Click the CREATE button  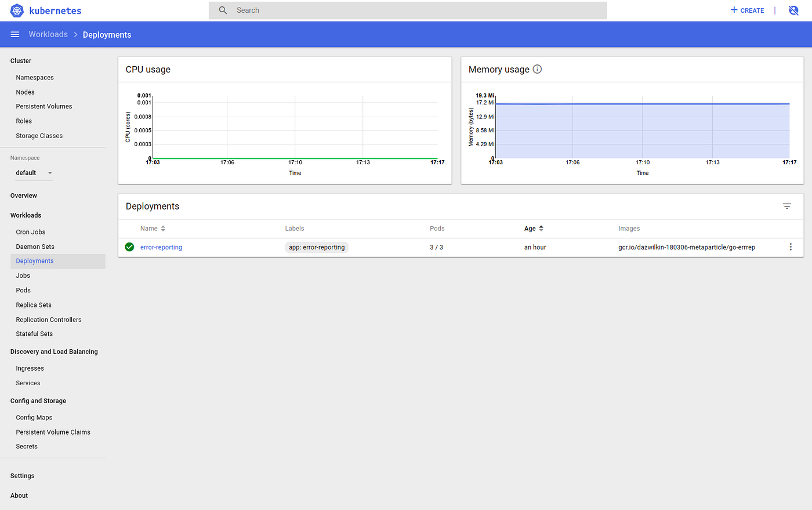tap(747, 10)
